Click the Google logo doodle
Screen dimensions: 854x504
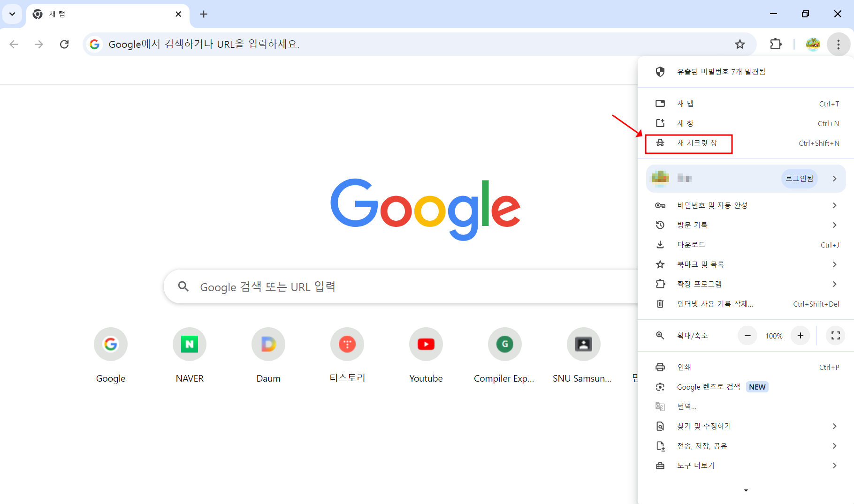tap(426, 209)
